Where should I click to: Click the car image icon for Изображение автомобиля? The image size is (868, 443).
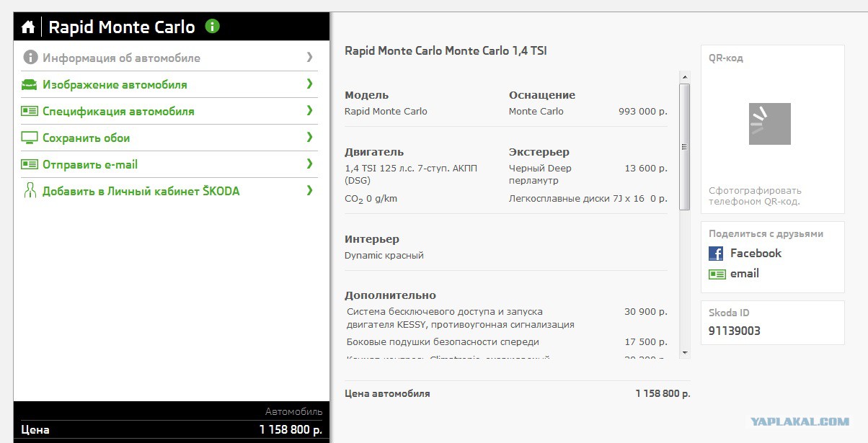(x=30, y=84)
